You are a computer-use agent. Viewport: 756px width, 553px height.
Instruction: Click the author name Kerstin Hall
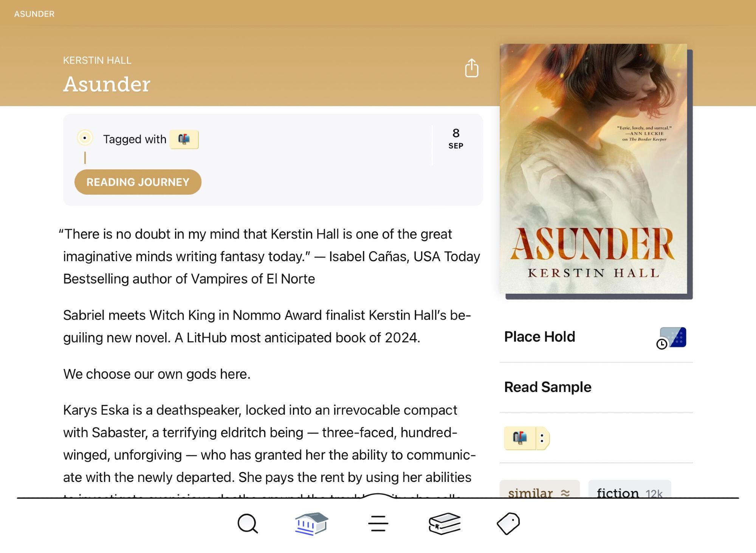coord(97,60)
